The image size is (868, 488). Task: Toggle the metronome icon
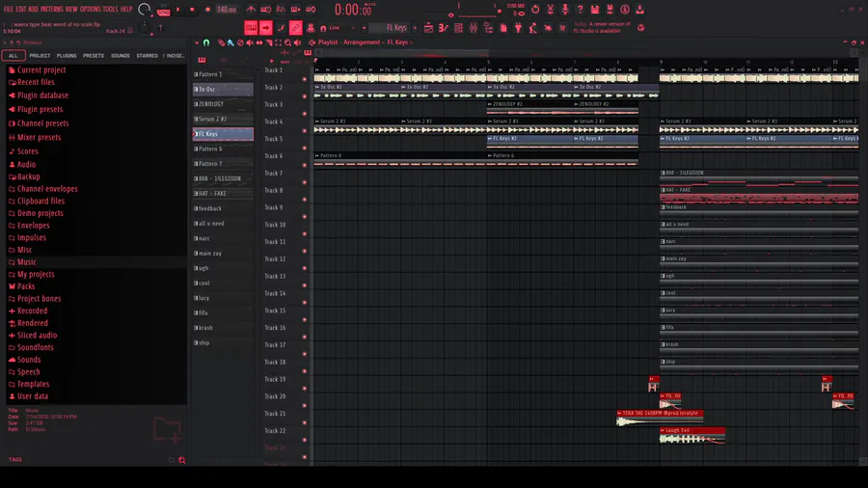point(251,10)
